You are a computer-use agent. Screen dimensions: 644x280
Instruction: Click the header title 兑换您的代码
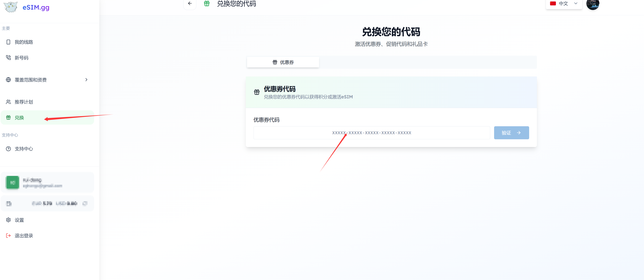(237, 3)
